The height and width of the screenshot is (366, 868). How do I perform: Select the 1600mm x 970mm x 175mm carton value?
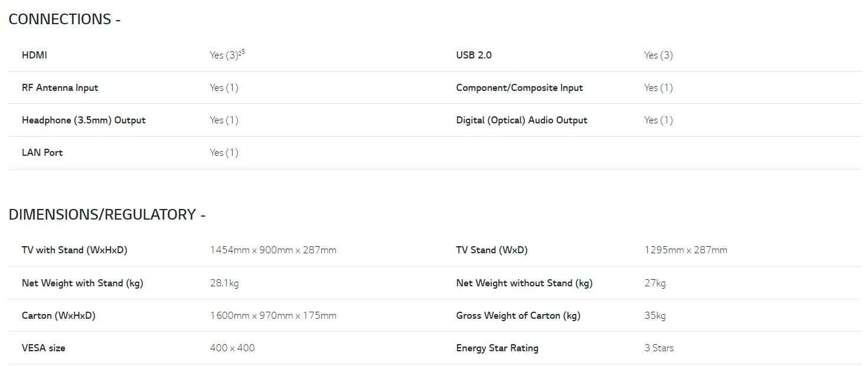click(273, 315)
